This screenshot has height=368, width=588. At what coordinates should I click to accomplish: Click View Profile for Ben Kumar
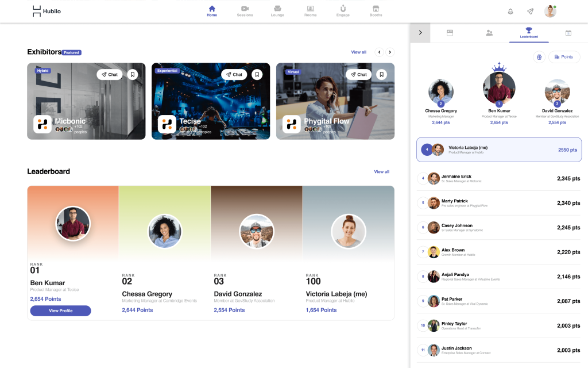point(60,311)
